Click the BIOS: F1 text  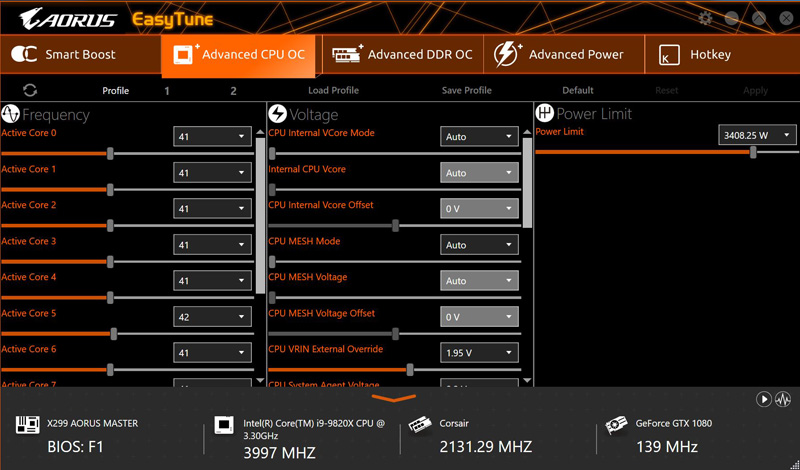point(76,447)
